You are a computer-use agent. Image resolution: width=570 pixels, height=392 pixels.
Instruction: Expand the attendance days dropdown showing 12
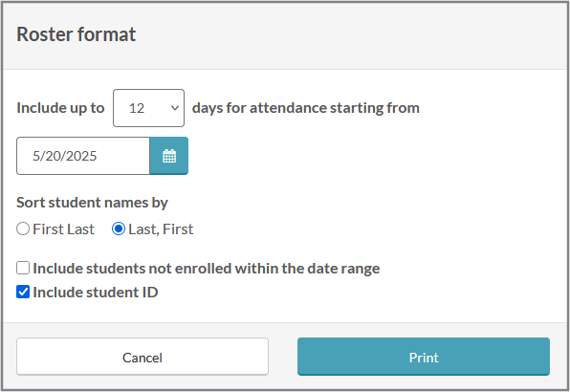pyautogui.click(x=148, y=108)
